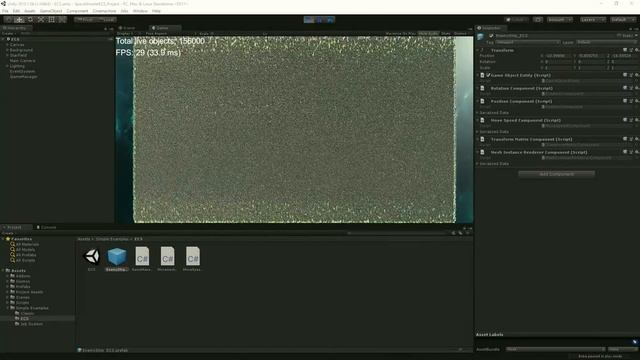Click Rotation Component script icon
Viewport: 640px width, 360px height.
482,88
